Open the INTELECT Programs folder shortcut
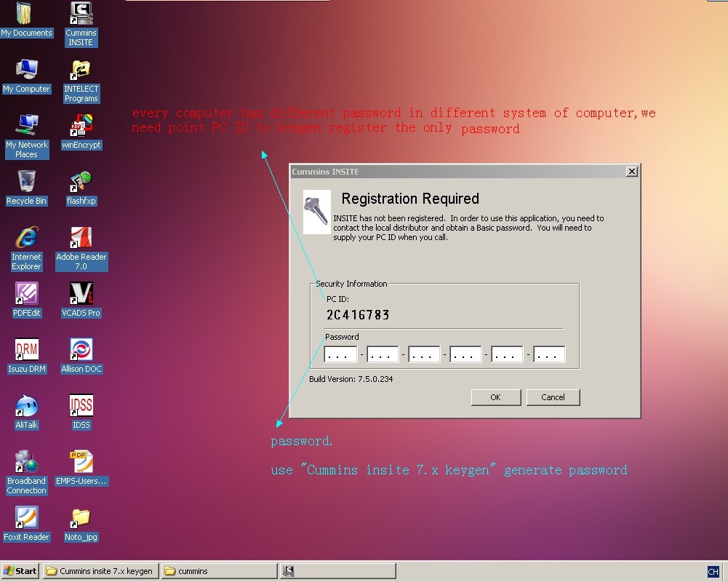Screen dimensions: 728x582 [81, 71]
